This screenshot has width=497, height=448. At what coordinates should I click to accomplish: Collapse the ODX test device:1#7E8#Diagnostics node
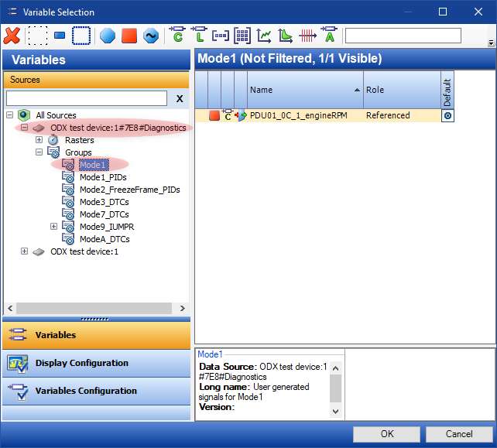coord(24,128)
